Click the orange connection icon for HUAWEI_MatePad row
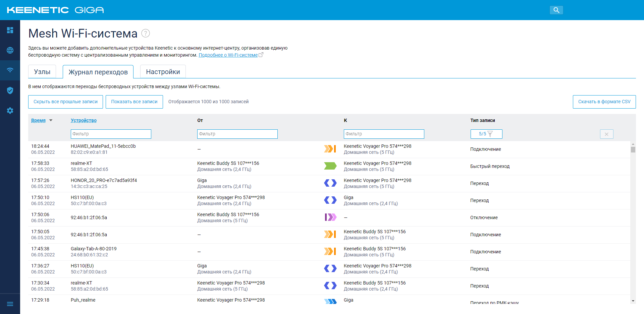The width and height of the screenshot is (644, 314). 330,149
